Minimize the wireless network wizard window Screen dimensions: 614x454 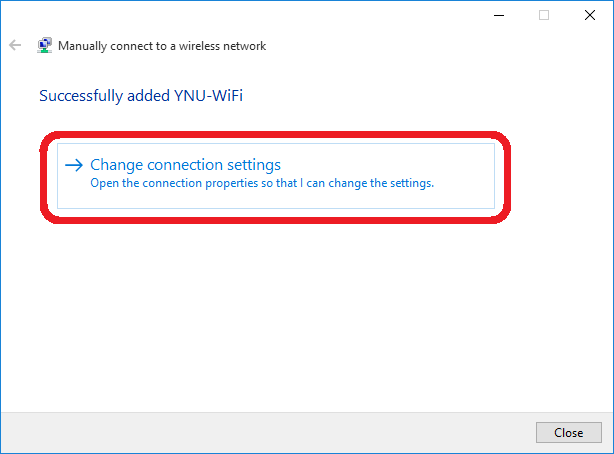(x=499, y=15)
